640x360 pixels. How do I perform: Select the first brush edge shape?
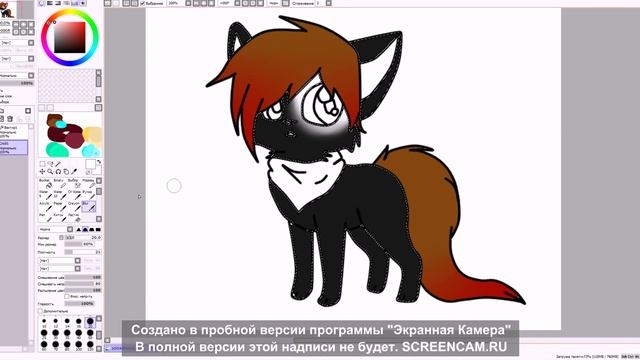(79, 229)
